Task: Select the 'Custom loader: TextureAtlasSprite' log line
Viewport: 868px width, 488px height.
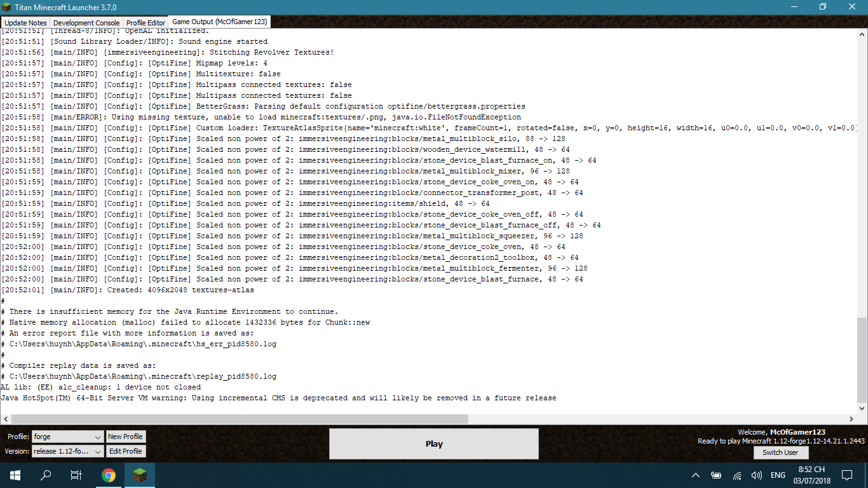Action: 430,128
